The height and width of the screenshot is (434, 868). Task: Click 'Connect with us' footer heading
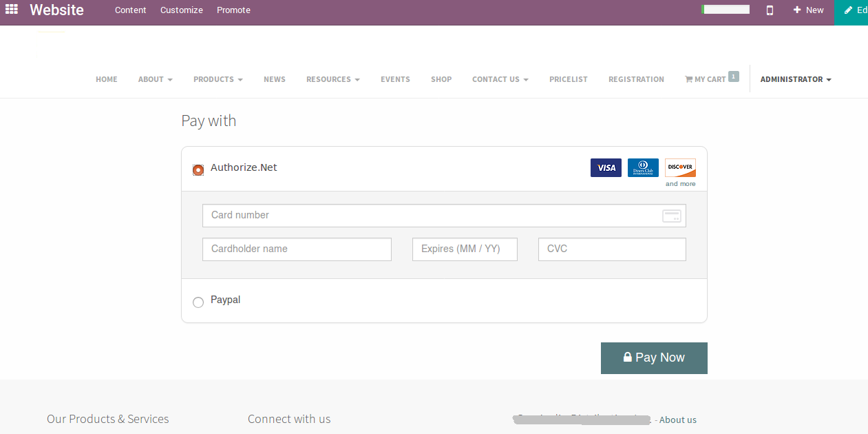[x=289, y=419]
